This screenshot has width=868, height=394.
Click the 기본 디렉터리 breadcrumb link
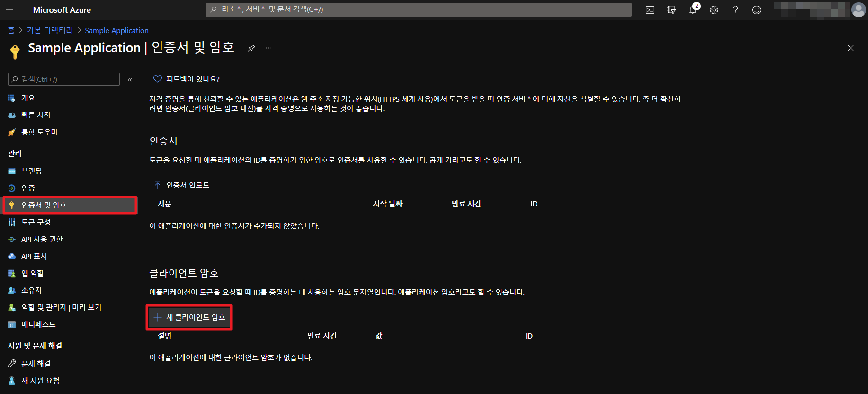click(x=50, y=30)
